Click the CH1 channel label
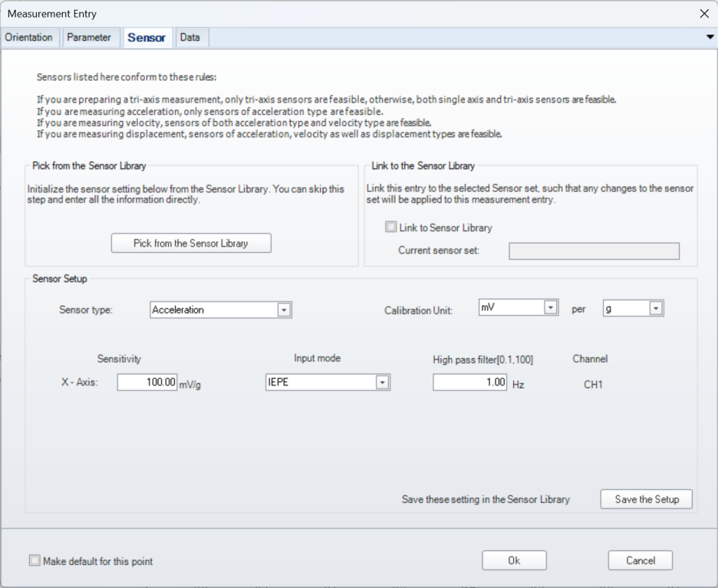718x588 pixels. (x=593, y=385)
